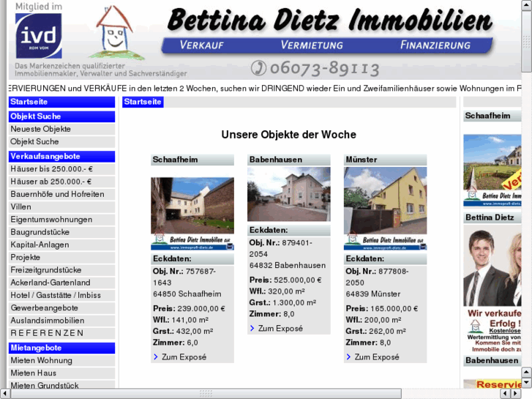Click the telephone icon beside 06073-89113
The width and height of the screenshot is (532, 399).
[x=258, y=67]
